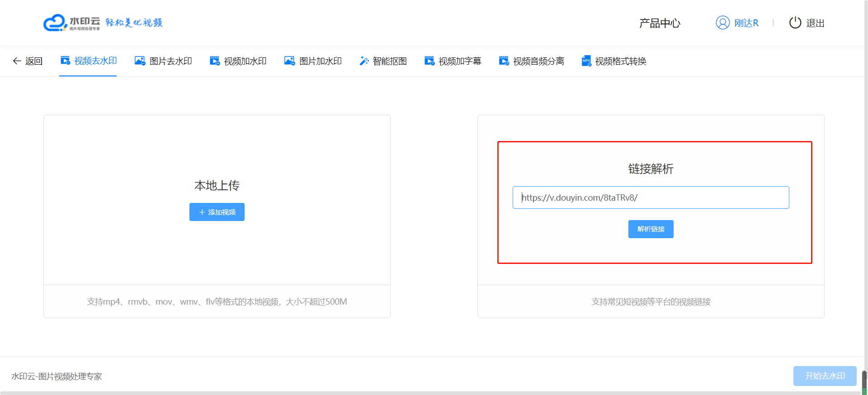
Task: Click the 水印云 cloud logo
Action: (x=72, y=23)
